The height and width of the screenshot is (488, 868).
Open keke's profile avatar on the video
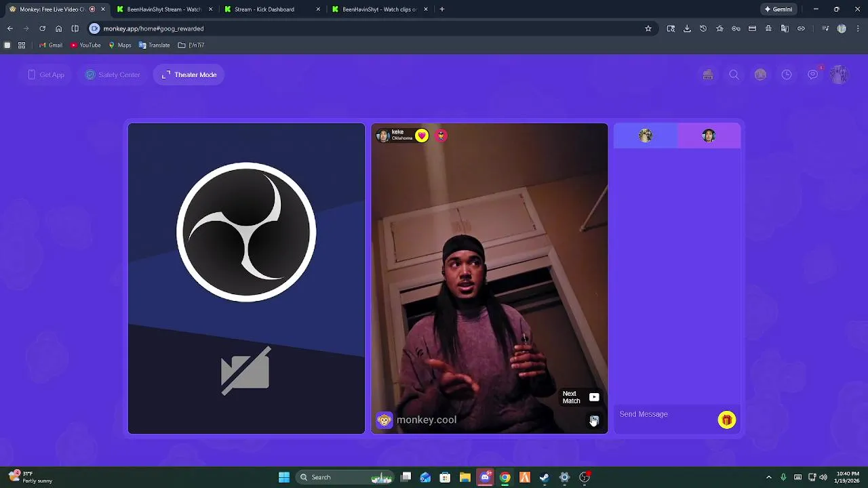pyautogui.click(x=382, y=136)
